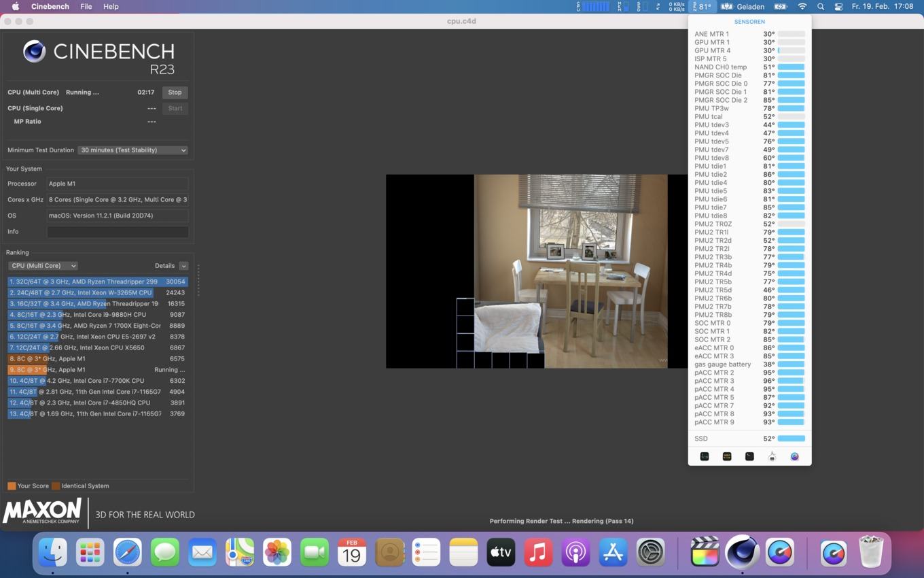Open the Trash in the Dock
Viewport: 924px width, 578px height.
[871, 552]
